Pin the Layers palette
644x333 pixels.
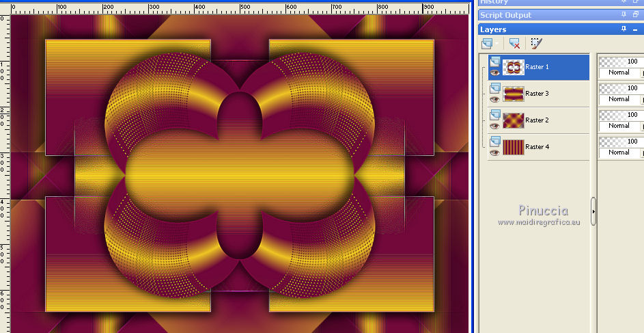pos(624,29)
